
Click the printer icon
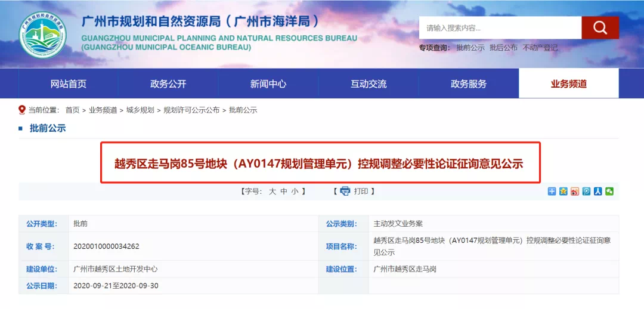tap(345, 191)
